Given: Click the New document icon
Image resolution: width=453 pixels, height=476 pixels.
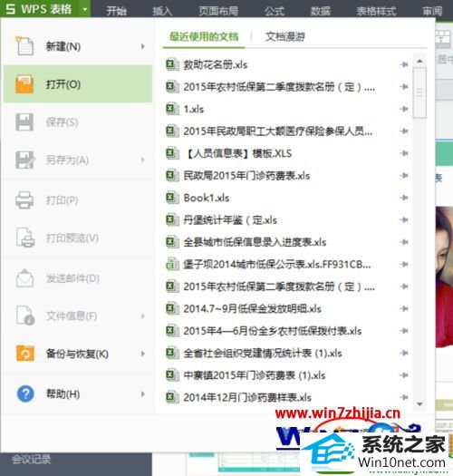Looking at the screenshot, I should click(24, 46).
